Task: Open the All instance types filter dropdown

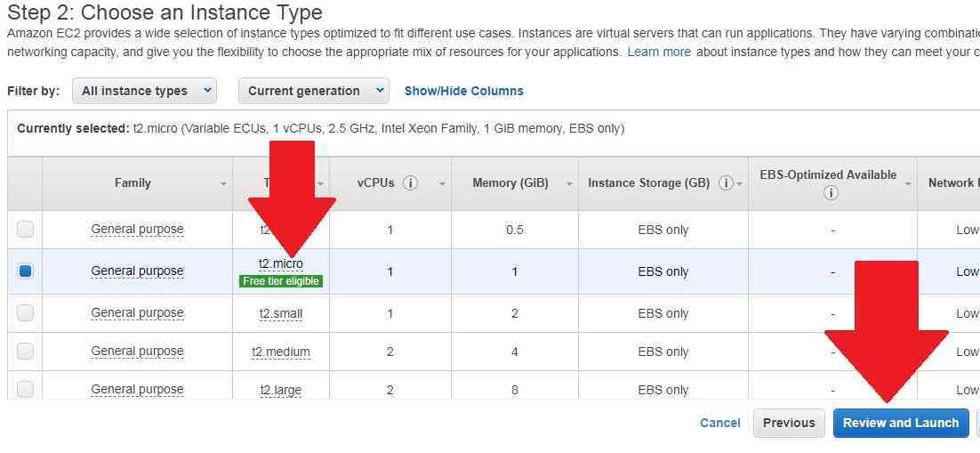Action: pyautogui.click(x=144, y=91)
